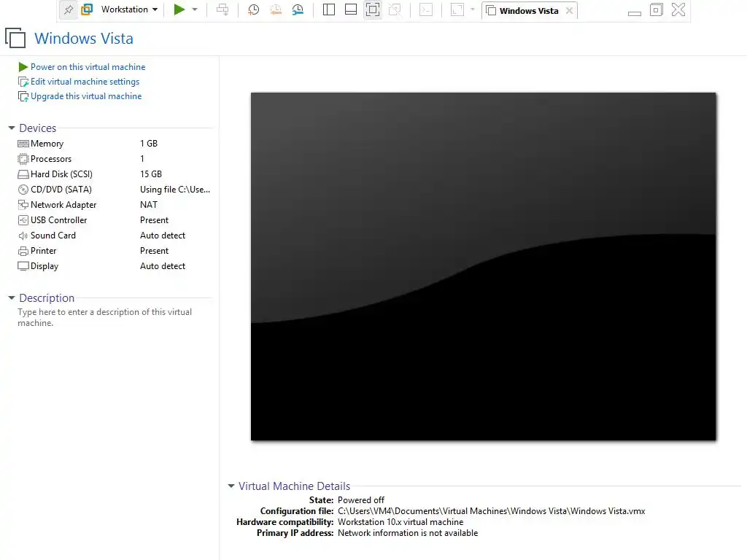
Task: Click Upgrade this virtual machine
Action: pyautogui.click(x=86, y=96)
